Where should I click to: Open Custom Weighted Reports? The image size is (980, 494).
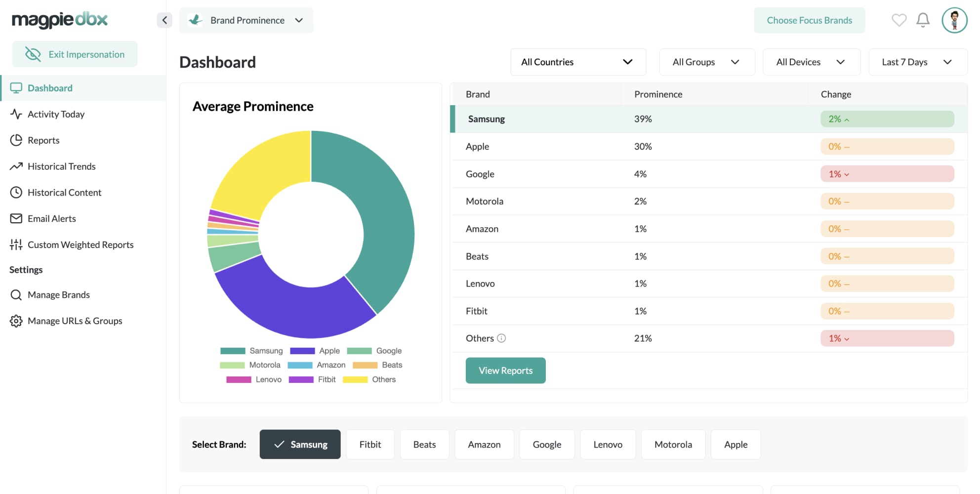point(83,245)
